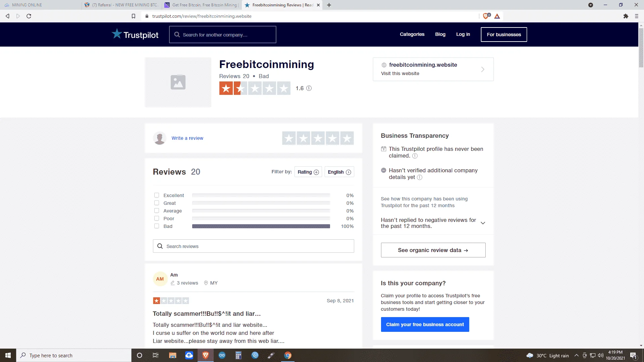Open the Blog link in header
Image resolution: width=644 pixels, height=362 pixels.
[440, 34]
